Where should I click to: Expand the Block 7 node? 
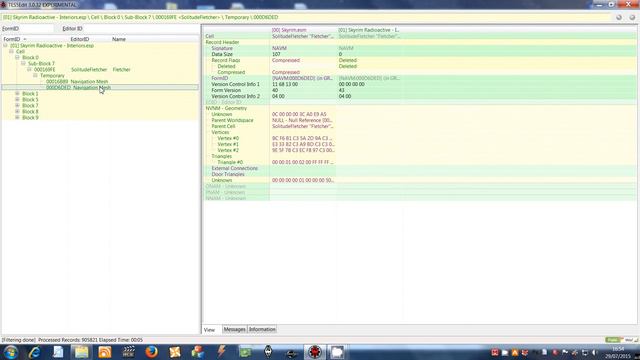pos(17,105)
